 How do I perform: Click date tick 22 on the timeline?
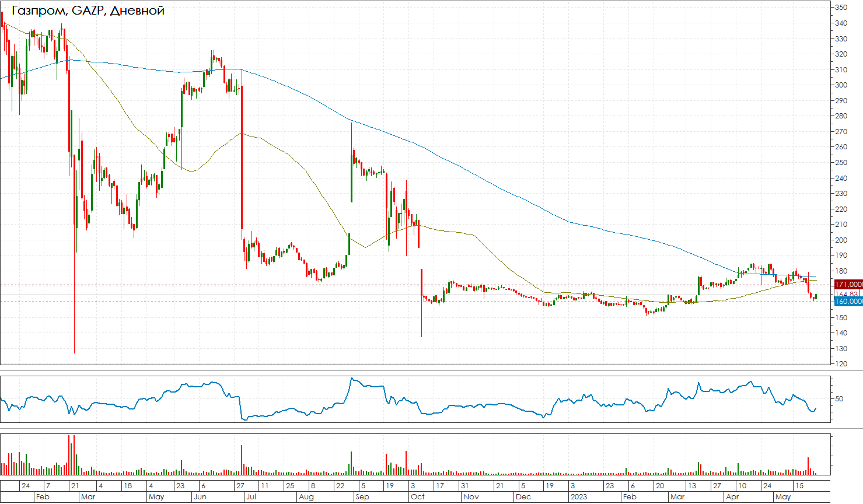tap(340, 486)
